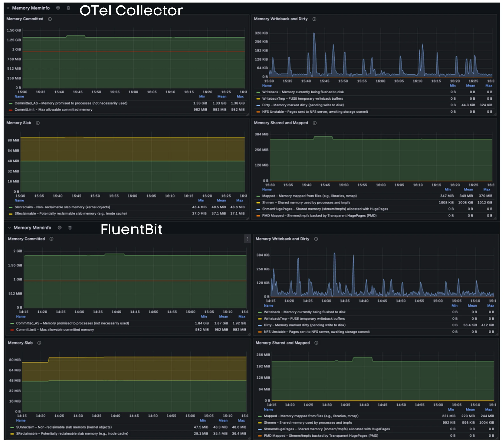Sort FluentBit Writeback legend by Mean column
The image size is (504, 445).
click(472, 305)
